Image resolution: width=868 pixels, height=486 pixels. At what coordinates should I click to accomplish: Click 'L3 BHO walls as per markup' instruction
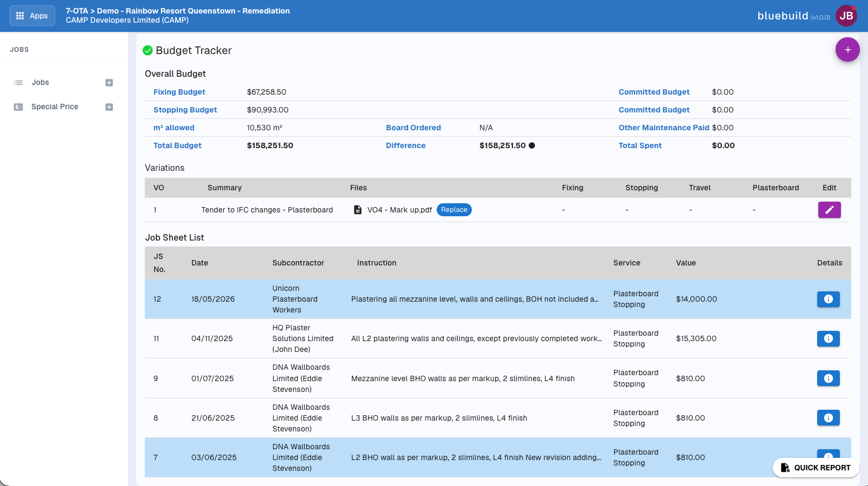(x=439, y=418)
